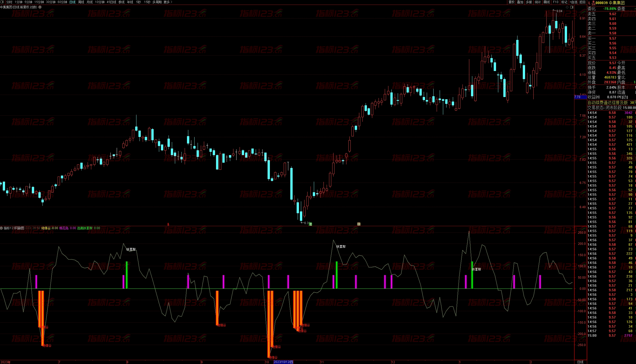Click the 叠加 overlay button

[520, 2]
